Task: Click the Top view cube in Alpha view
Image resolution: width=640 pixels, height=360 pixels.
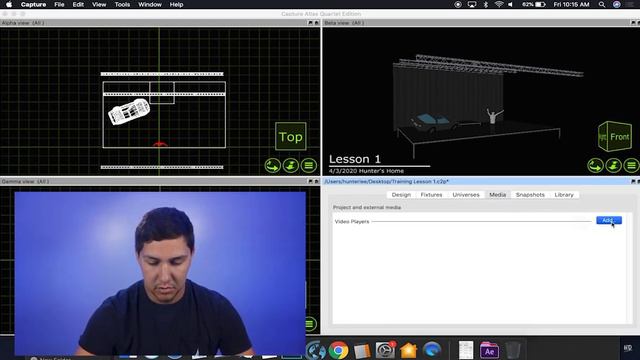Action: tap(291, 136)
